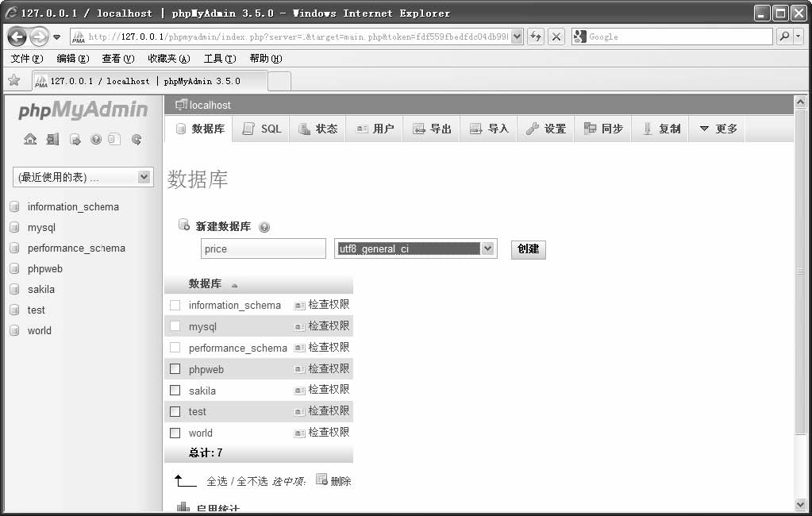Screen dimensions: 812x516
Task: Open the phpweb database link in the table
Action: click(206, 369)
